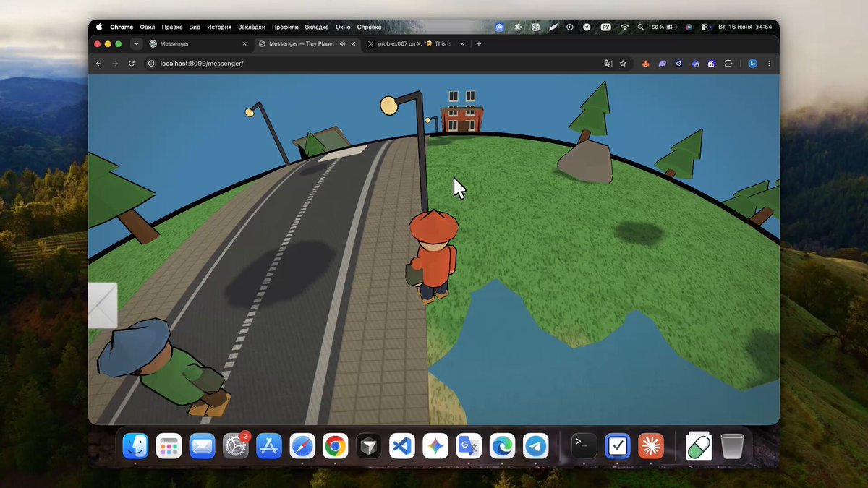Click the blue-hat character in the game
This screenshot has width=868, height=488.
[x=165, y=367]
